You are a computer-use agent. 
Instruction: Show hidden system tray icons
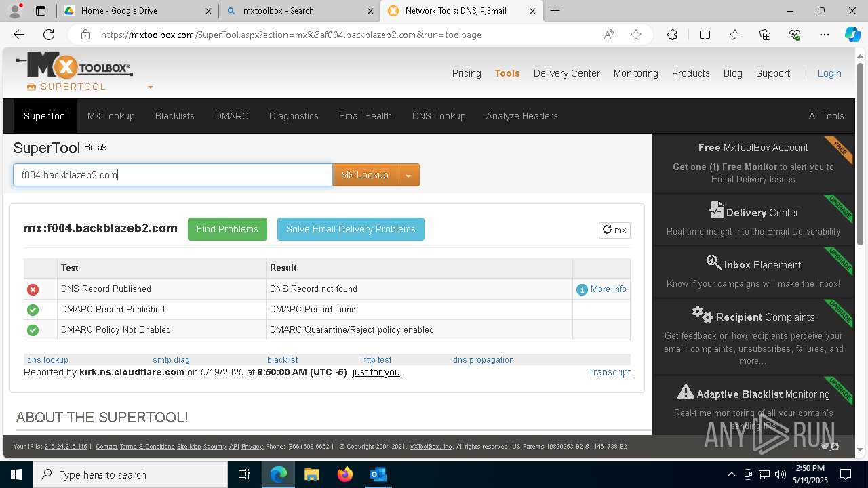[x=731, y=474]
